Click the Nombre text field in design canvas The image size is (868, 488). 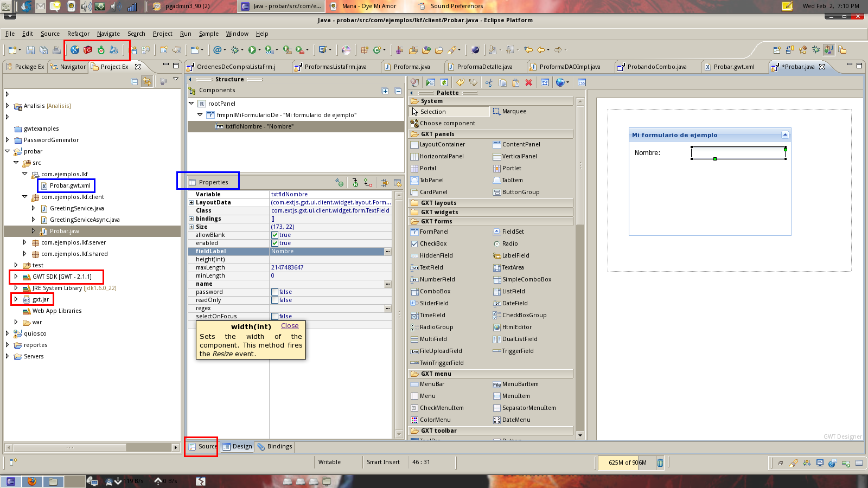[738, 153]
